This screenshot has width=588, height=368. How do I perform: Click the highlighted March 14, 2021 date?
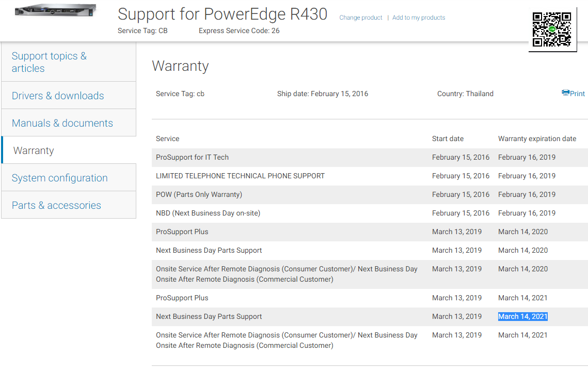coord(523,316)
